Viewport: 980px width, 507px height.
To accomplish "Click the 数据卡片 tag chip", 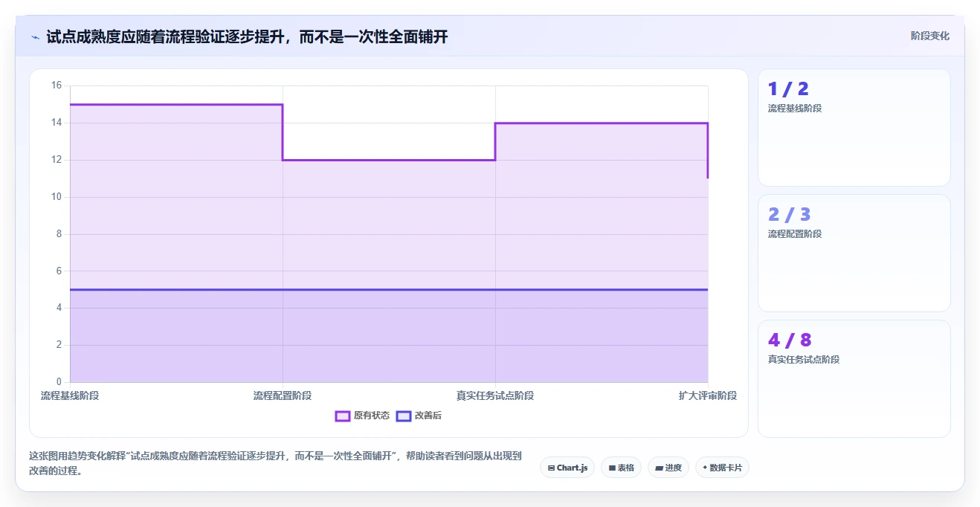I will click(722, 468).
